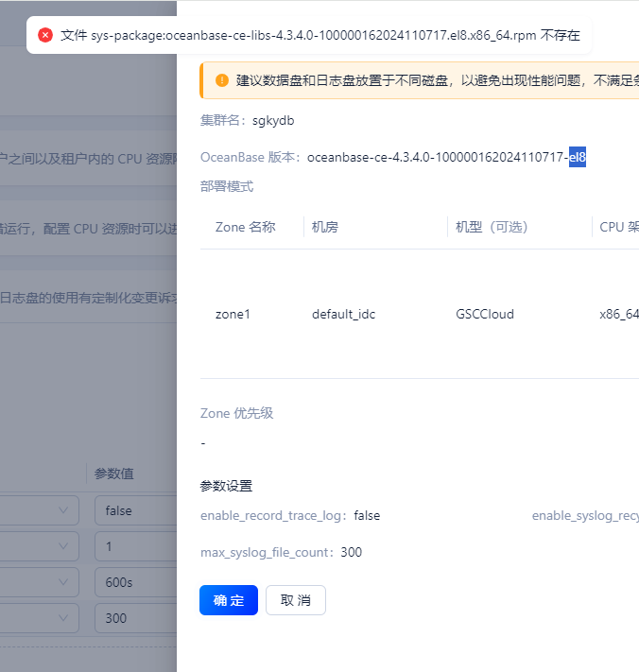
Task: Open the dropdown next to the 300 value
Action: point(63,618)
